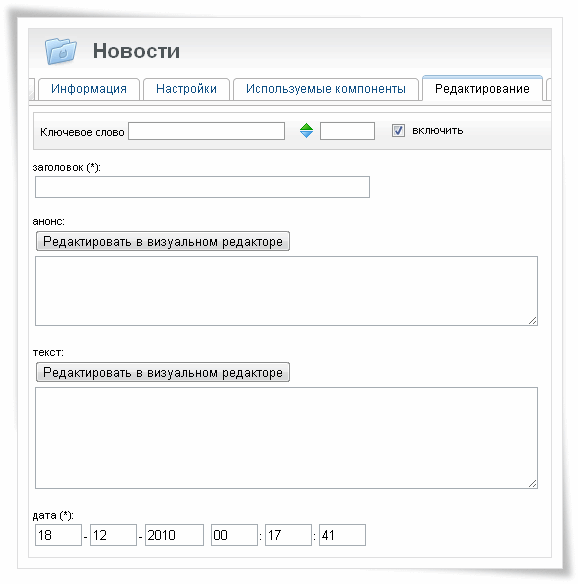Click the заголовок (*) label
578x584 pixels.
click(x=66, y=168)
